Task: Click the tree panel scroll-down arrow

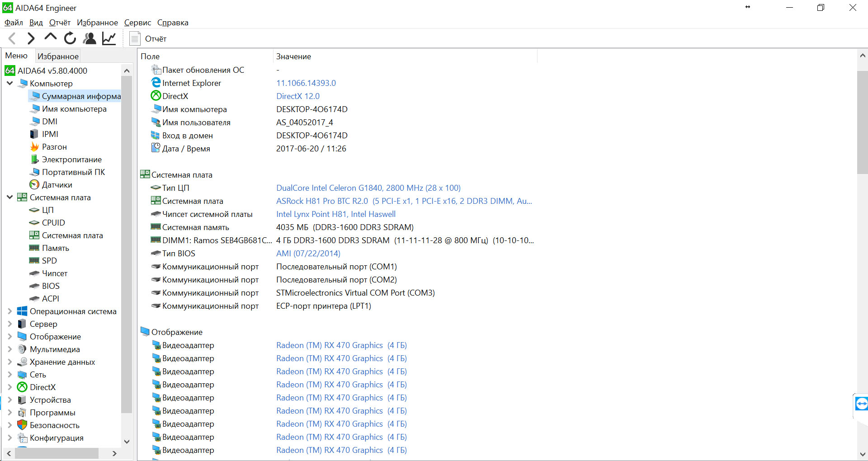Action: pyautogui.click(x=127, y=442)
